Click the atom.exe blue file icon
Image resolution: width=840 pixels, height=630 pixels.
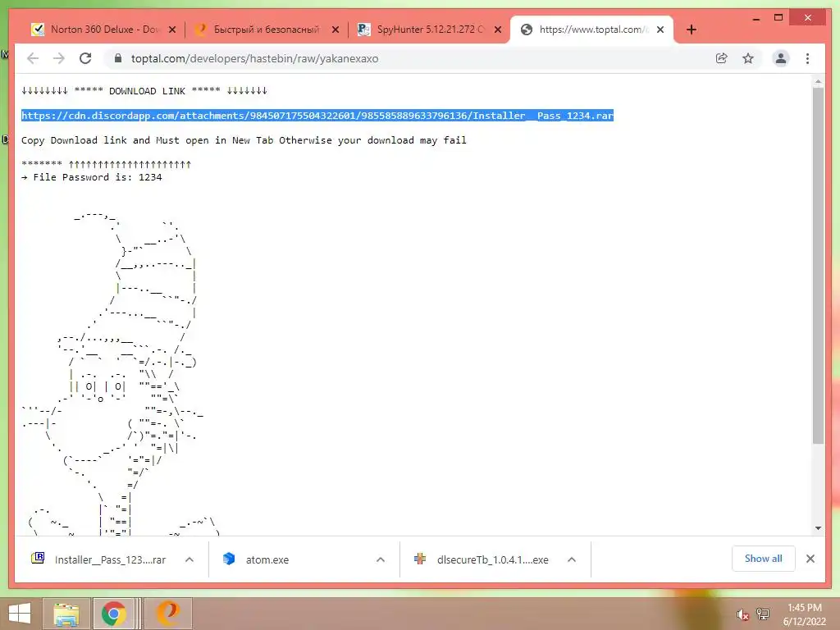[229, 559]
